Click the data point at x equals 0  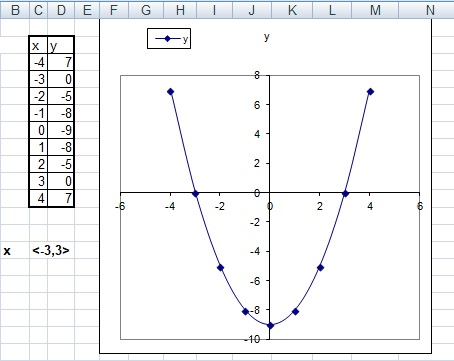click(x=270, y=326)
